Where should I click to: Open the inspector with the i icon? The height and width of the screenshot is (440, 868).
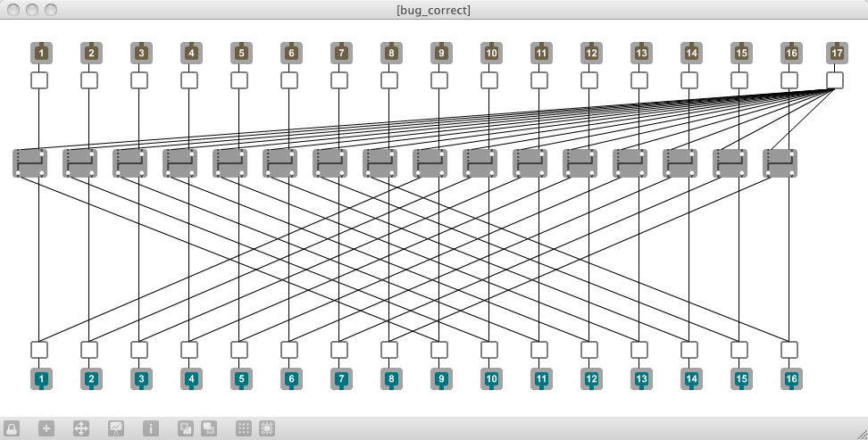coord(151,428)
